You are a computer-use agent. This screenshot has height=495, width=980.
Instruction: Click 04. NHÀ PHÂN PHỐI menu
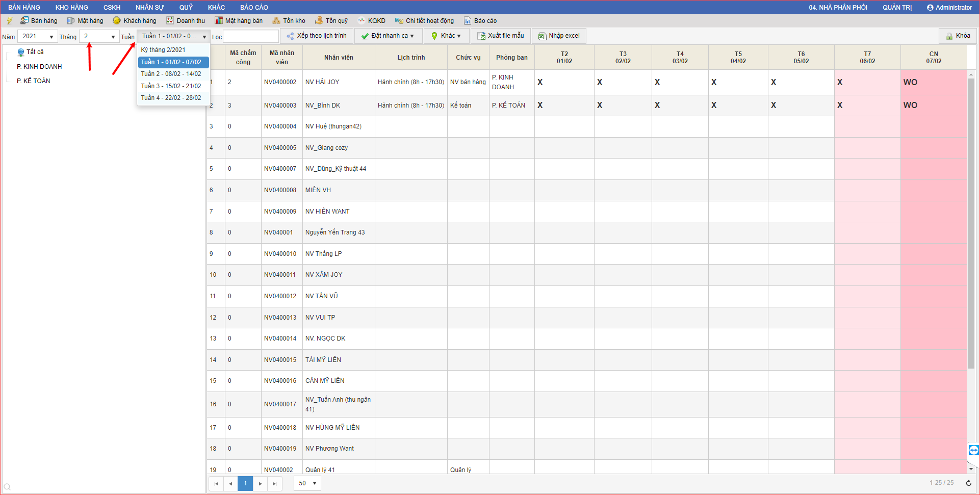point(838,7)
